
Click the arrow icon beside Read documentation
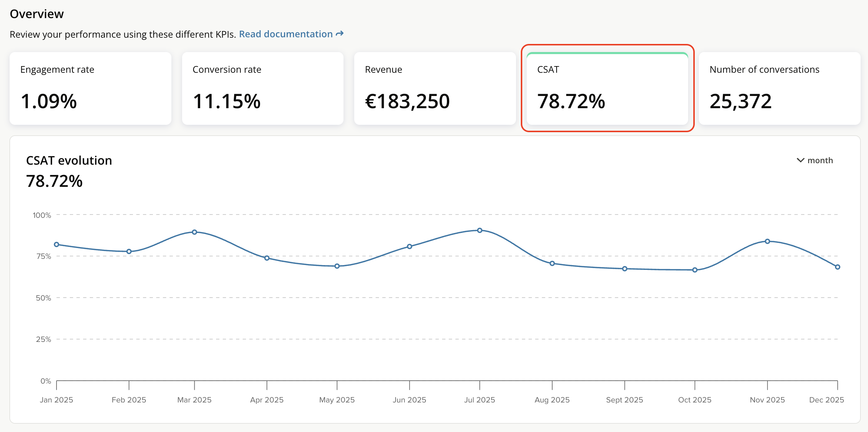tap(340, 34)
